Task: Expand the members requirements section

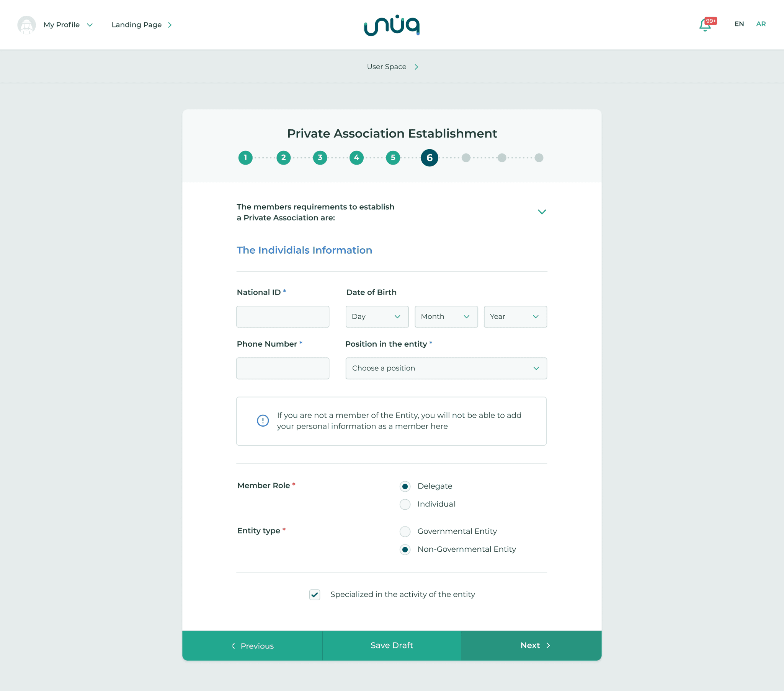Action: 541,212
